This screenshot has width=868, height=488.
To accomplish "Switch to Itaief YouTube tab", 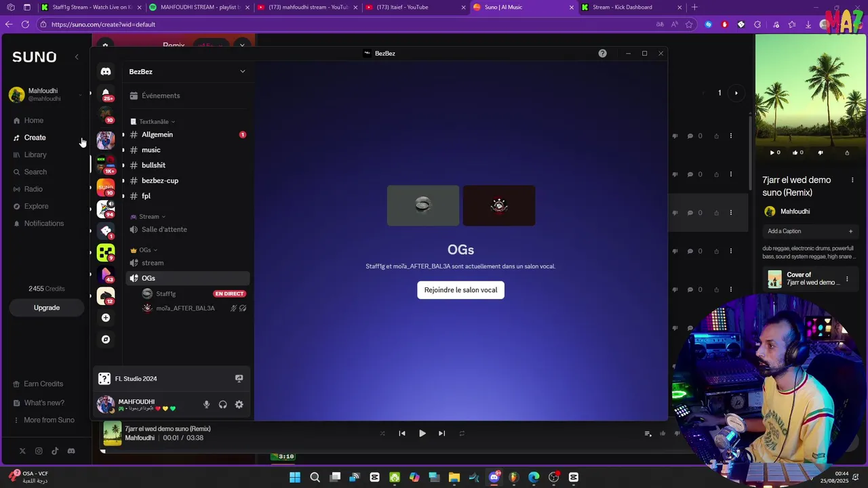I will pos(416,7).
